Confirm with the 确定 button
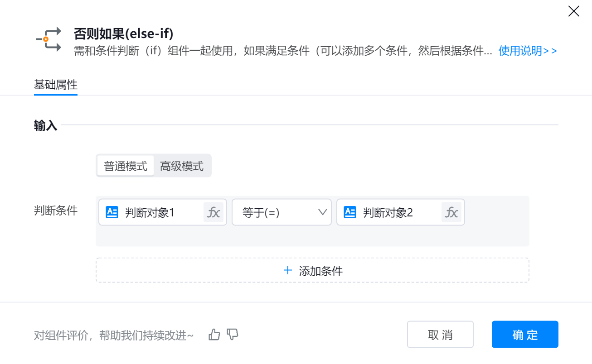Image resolution: width=592 pixels, height=364 pixels. tap(525, 335)
